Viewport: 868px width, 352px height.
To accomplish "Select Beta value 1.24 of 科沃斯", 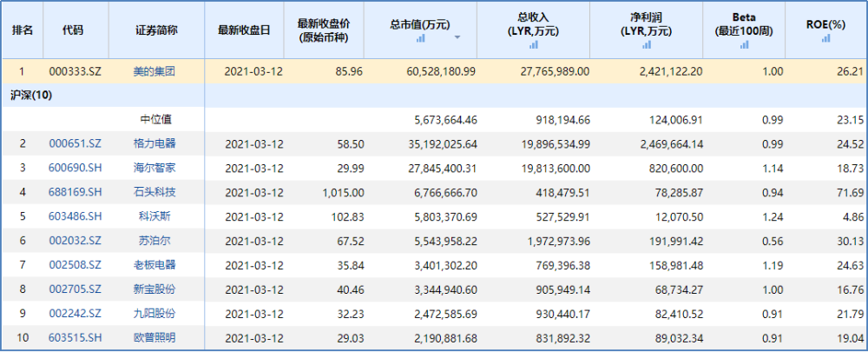I will point(773,216).
